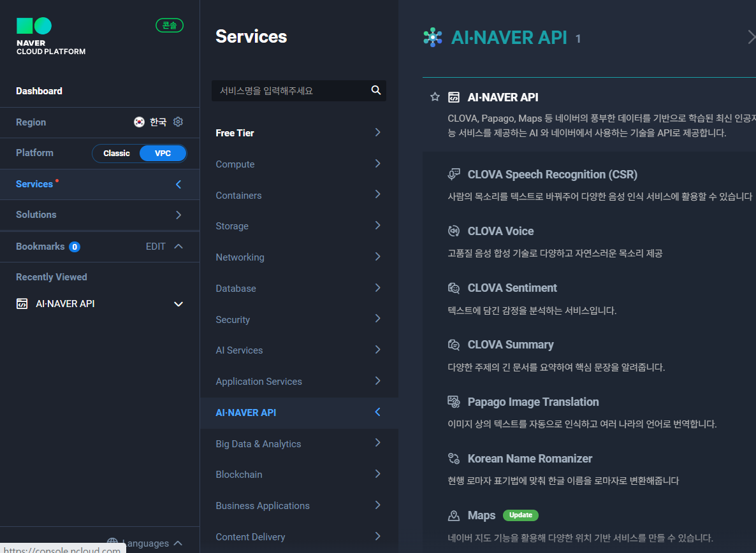Click the CLOVA Summary icon

454,345
